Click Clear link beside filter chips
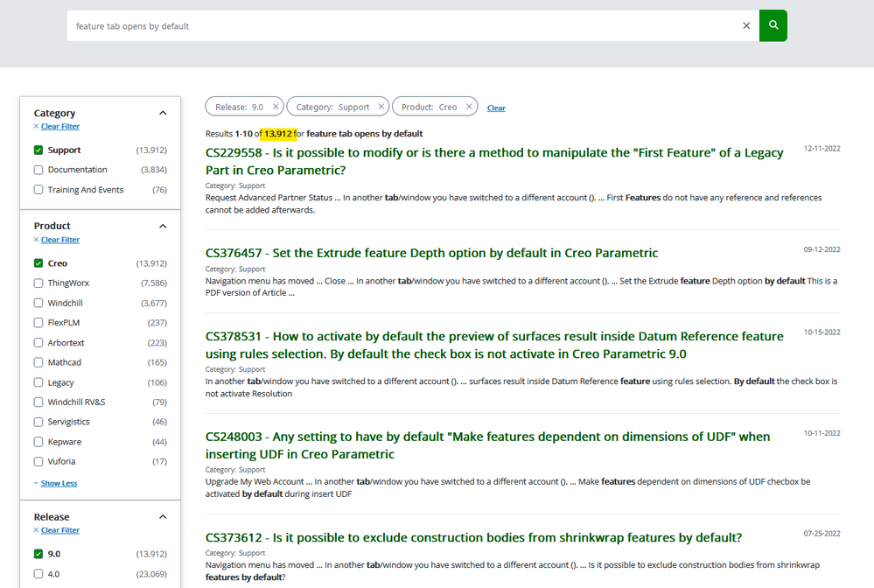874x588 pixels. [x=496, y=108]
